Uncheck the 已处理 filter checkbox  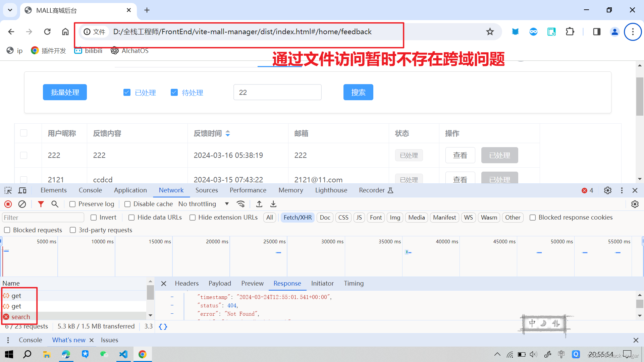[x=127, y=93]
